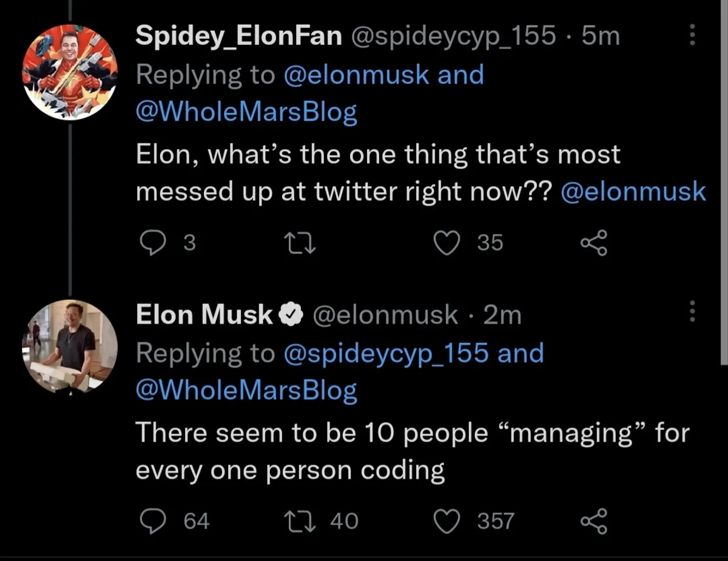Click the Spidey_ElonFan display name

click(239, 36)
